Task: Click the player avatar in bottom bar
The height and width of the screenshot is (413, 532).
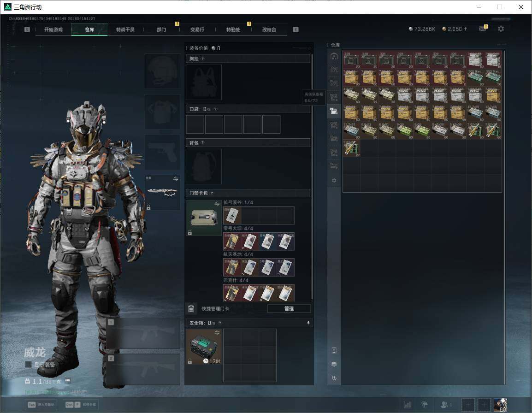Action: [x=501, y=405]
